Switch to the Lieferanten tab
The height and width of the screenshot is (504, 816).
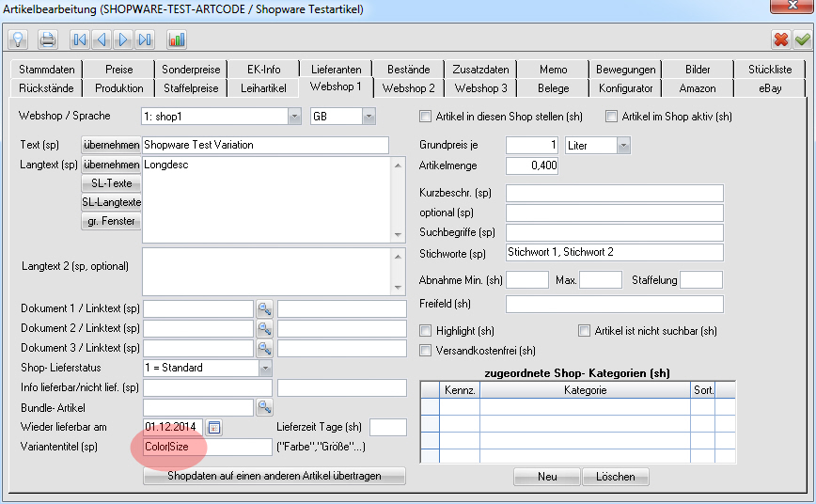pos(337,70)
